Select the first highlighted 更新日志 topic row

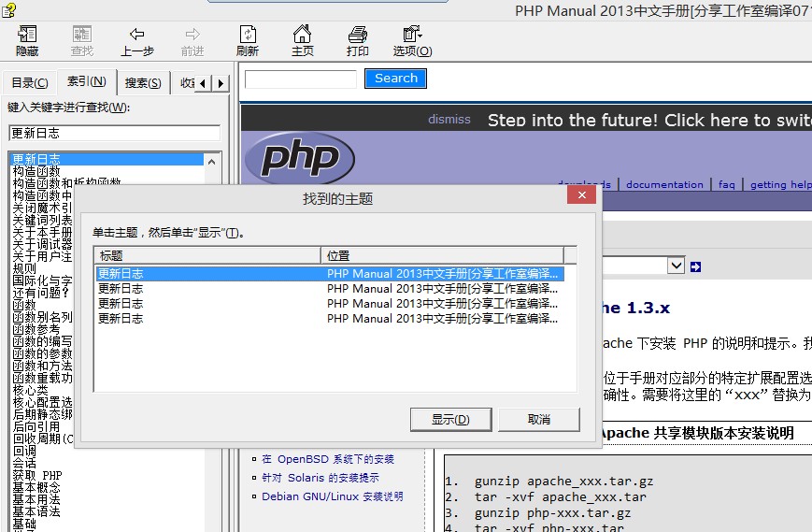[329, 274]
